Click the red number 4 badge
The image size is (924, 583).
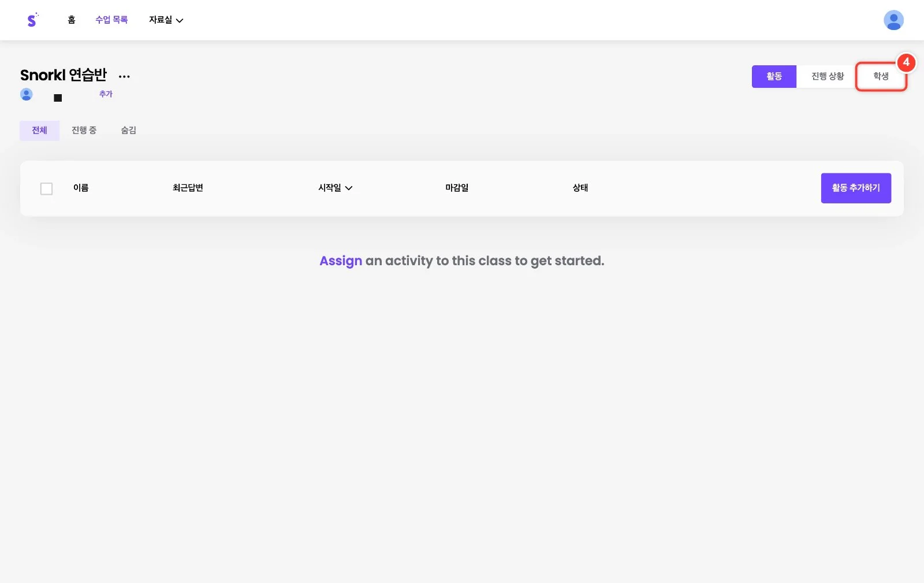(906, 62)
